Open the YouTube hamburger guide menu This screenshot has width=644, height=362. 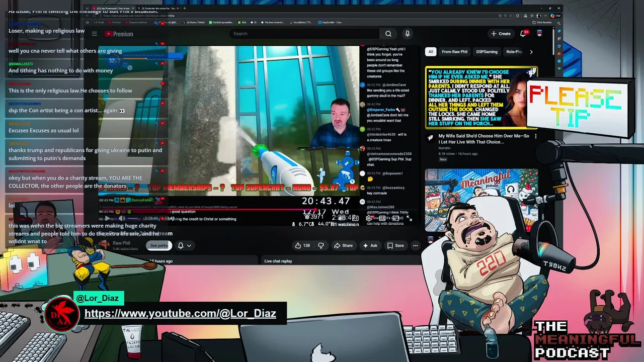tap(94, 34)
